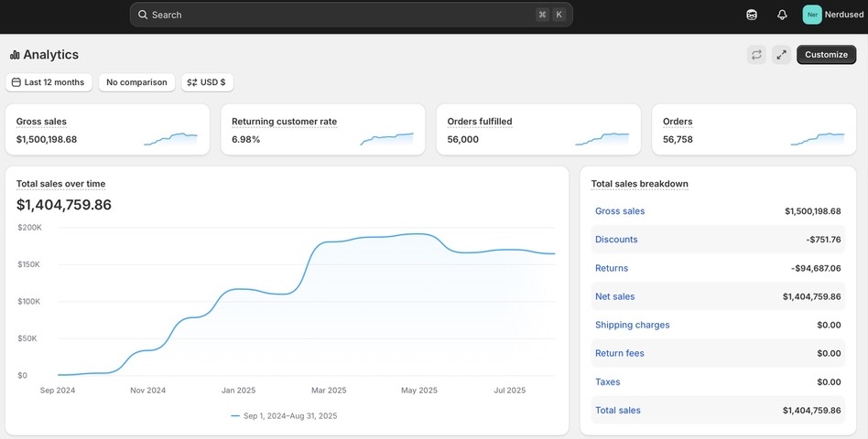Image resolution: width=868 pixels, height=439 pixels.
Task: Click the -$751.76 discounts value
Action: (823, 240)
